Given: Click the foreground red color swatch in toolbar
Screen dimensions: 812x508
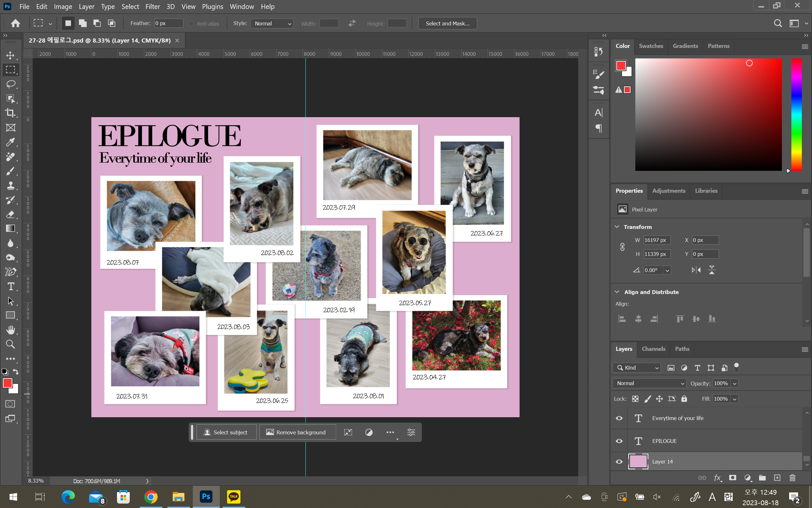Looking at the screenshot, I should pos(7,383).
